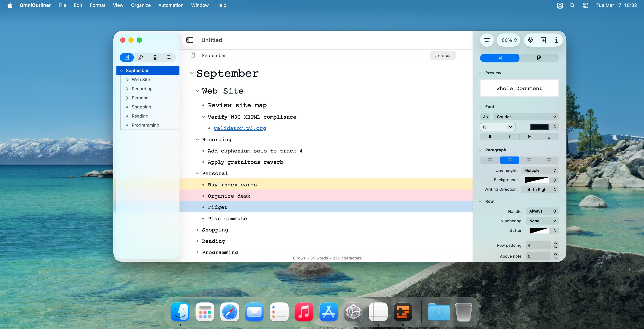Open the Organize menu
The width and height of the screenshot is (644, 329).
click(x=141, y=5)
